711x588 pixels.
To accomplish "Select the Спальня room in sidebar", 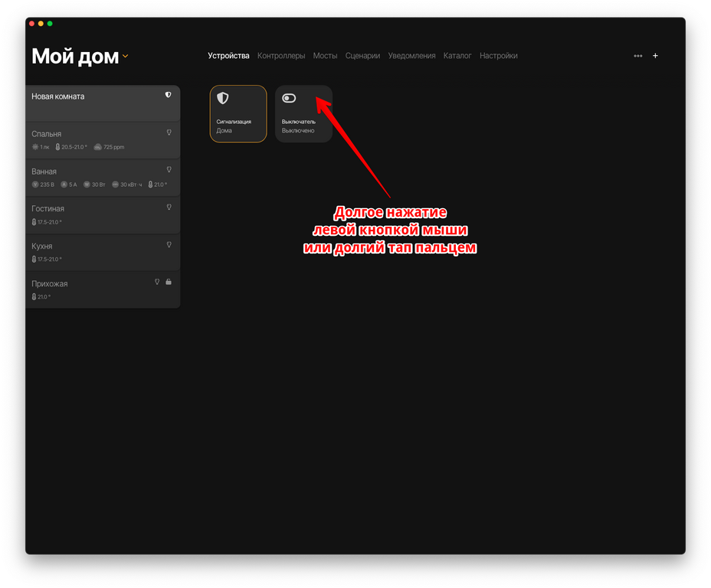I will point(92,139).
